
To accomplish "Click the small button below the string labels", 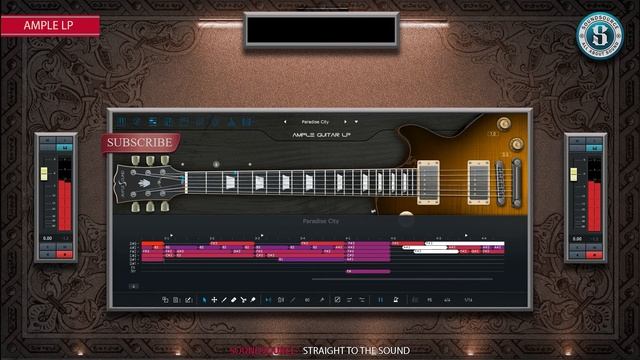I will click(134, 286).
